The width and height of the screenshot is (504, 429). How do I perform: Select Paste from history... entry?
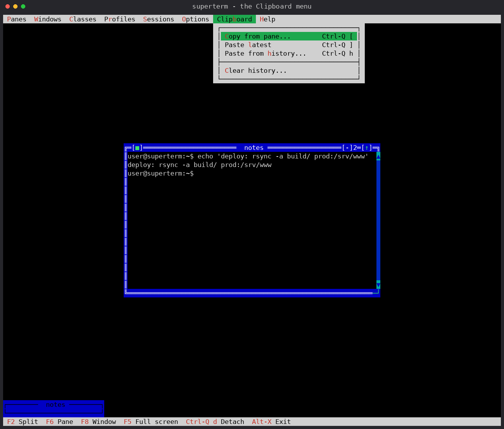[x=289, y=53]
